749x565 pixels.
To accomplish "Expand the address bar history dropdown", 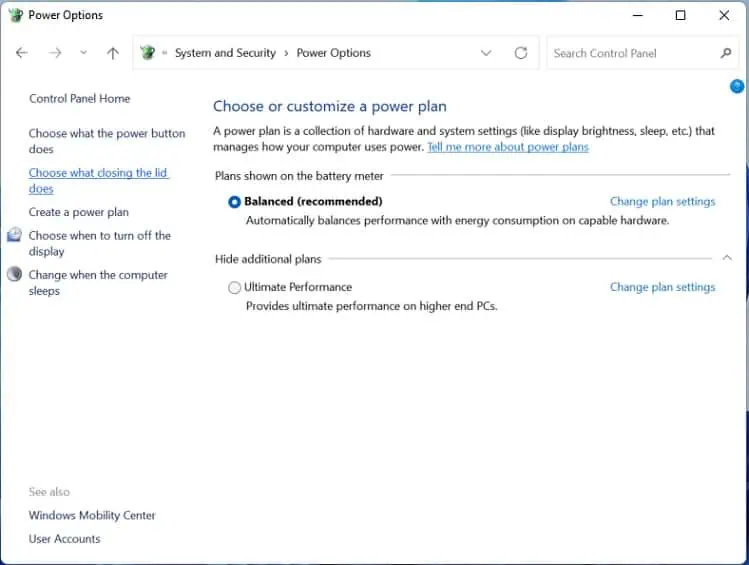I will 486,53.
